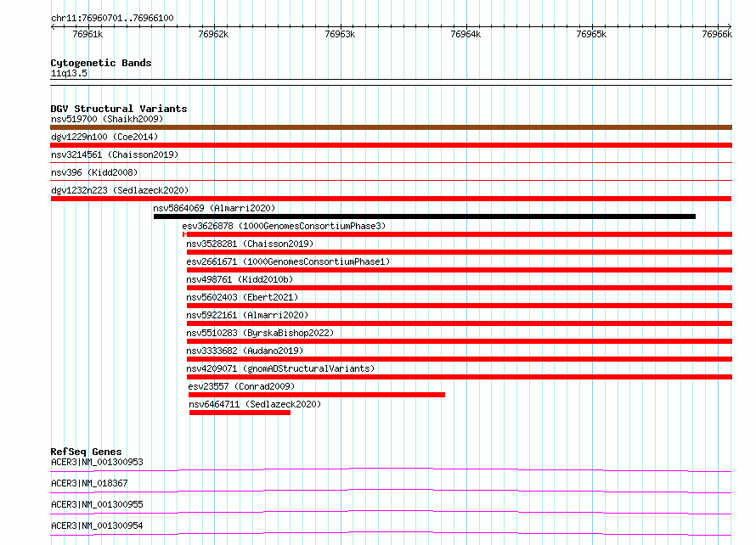The height and width of the screenshot is (545, 756).
Task: Click the nsv3214561 (Chaisson2019) label
Action: (x=115, y=155)
